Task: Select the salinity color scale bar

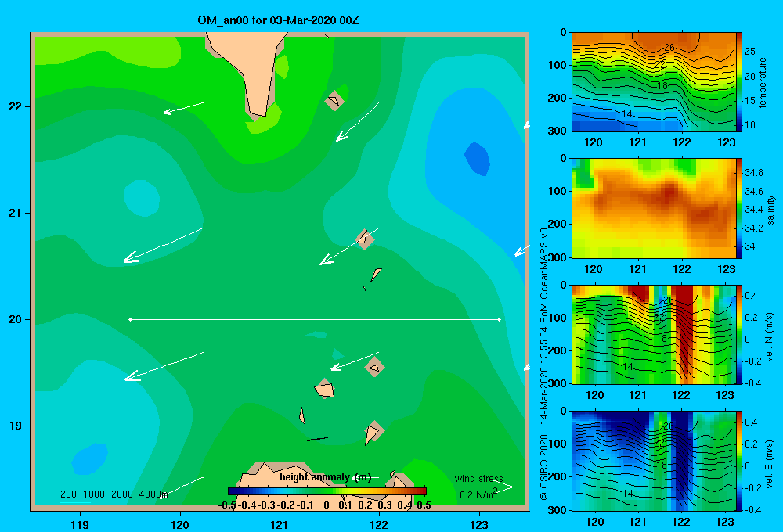Action: (x=739, y=208)
